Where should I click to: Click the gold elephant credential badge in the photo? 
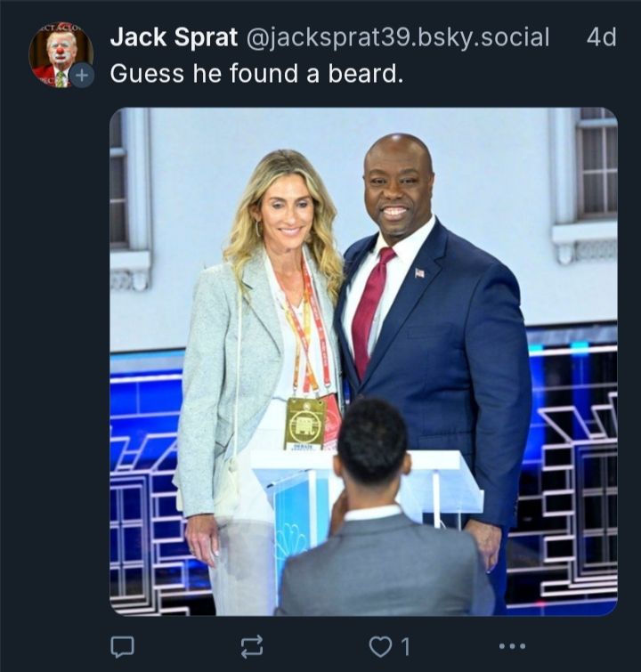(304, 424)
